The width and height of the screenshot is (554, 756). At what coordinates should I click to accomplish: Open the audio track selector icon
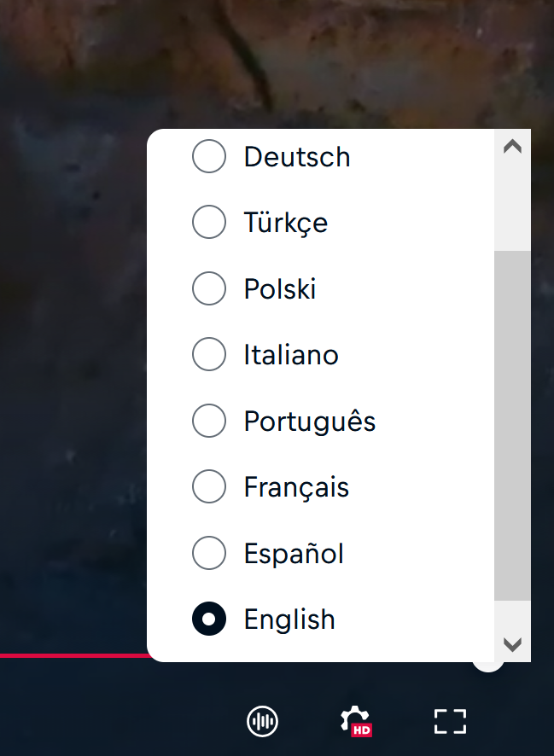click(x=262, y=721)
